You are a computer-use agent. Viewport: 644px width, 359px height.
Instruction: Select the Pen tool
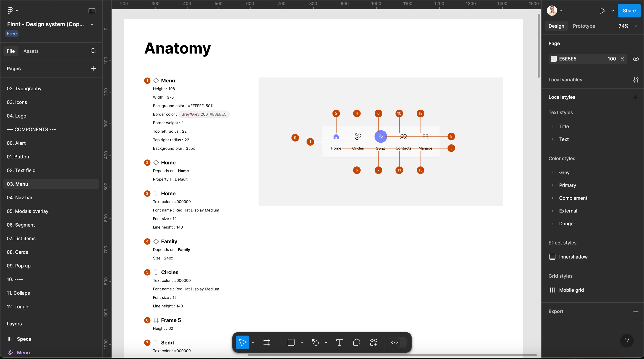pyautogui.click(x=315, y=342)
